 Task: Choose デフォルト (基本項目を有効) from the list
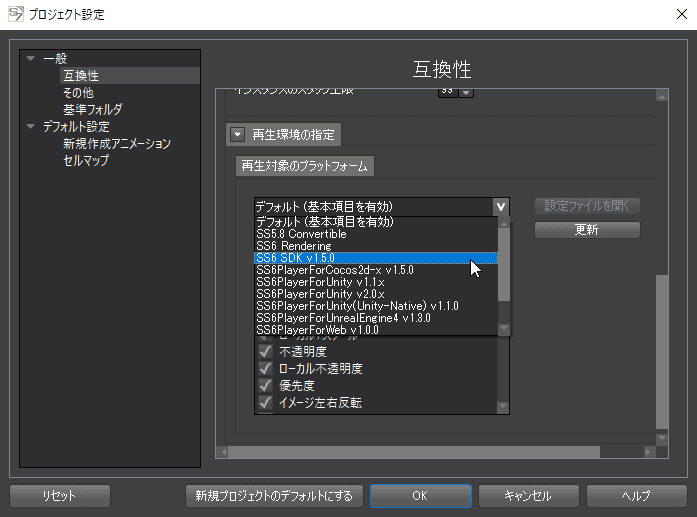click(376, 222)
